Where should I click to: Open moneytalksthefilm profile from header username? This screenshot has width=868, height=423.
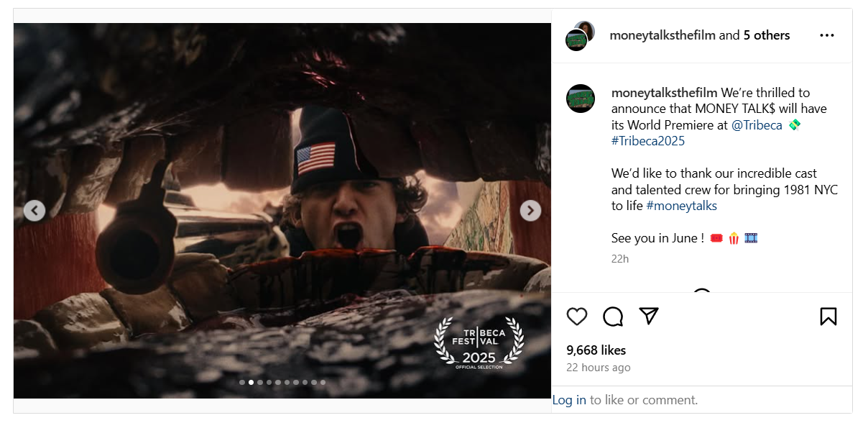[x=662, y=35]
